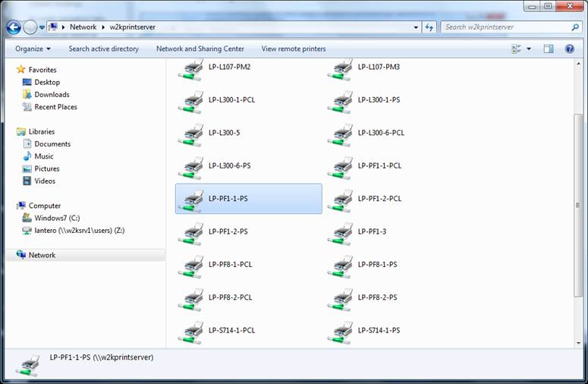Focus the Search w2kprintserver field
This screenshot has height=384, width=588.
(506, 27)
